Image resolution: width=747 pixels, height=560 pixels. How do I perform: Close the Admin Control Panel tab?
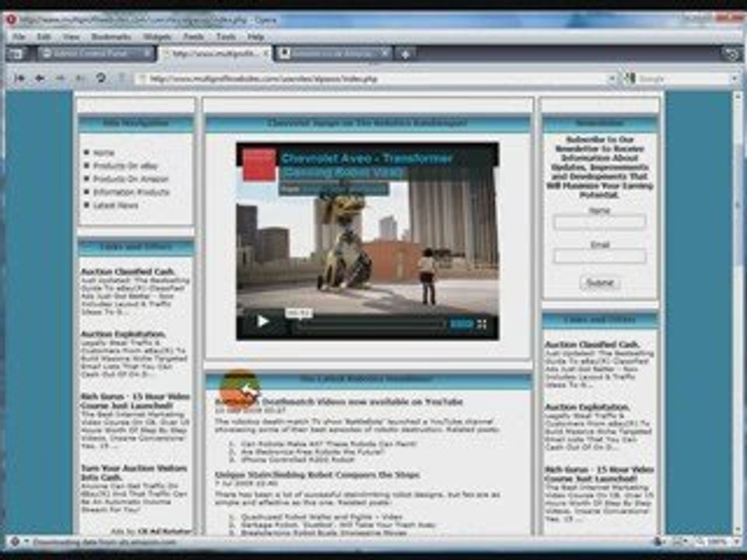point(147,53)
